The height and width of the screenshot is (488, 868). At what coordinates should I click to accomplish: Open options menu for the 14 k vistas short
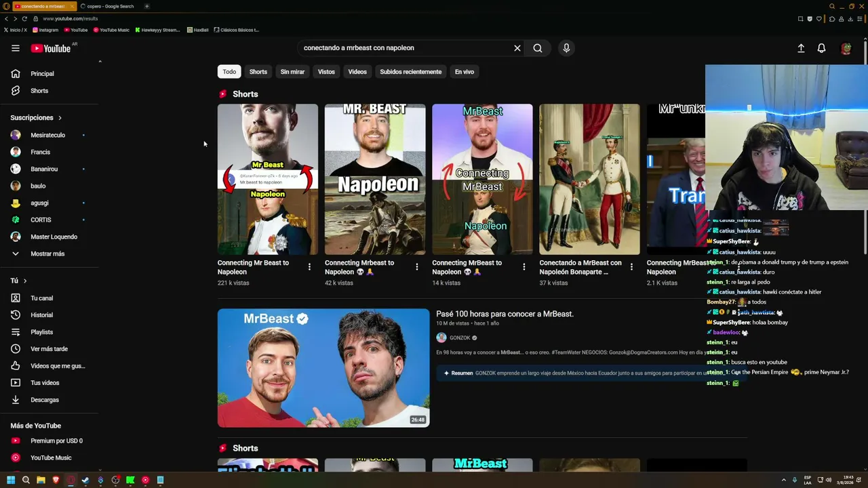click(524, 267)
